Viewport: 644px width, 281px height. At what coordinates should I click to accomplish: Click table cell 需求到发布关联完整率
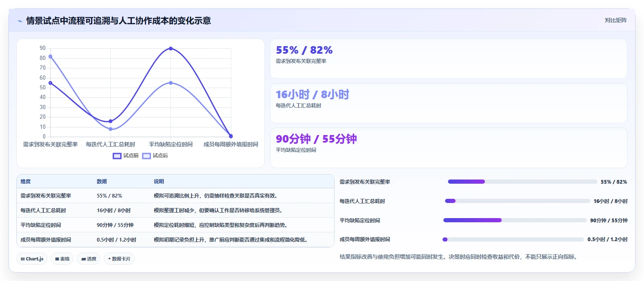[x=46, y=196]
